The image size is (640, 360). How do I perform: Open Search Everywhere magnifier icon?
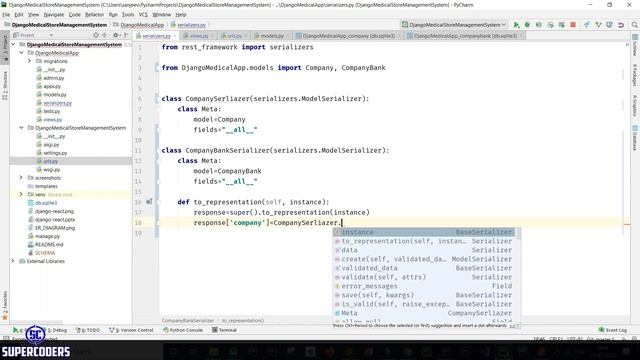coord(634,25)
